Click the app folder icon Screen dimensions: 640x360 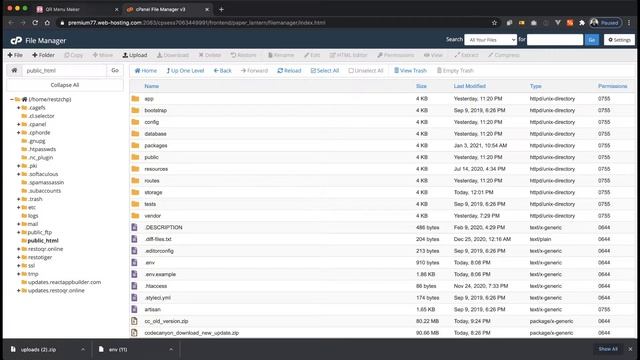coord(136,99)
